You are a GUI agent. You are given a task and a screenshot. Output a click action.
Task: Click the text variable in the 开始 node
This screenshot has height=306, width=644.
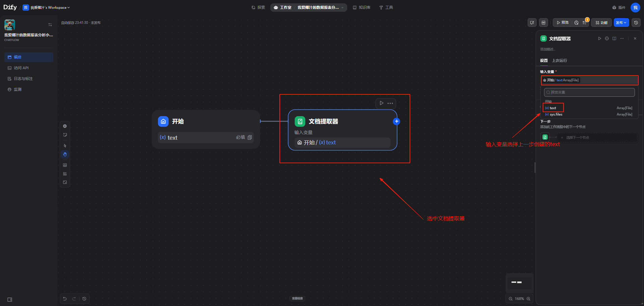206,137
